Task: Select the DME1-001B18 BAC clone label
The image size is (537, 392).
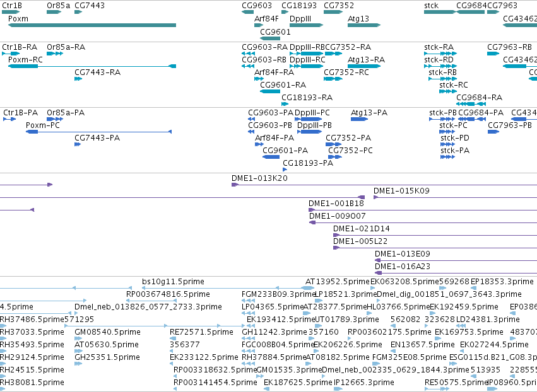Action: [336, 204]
